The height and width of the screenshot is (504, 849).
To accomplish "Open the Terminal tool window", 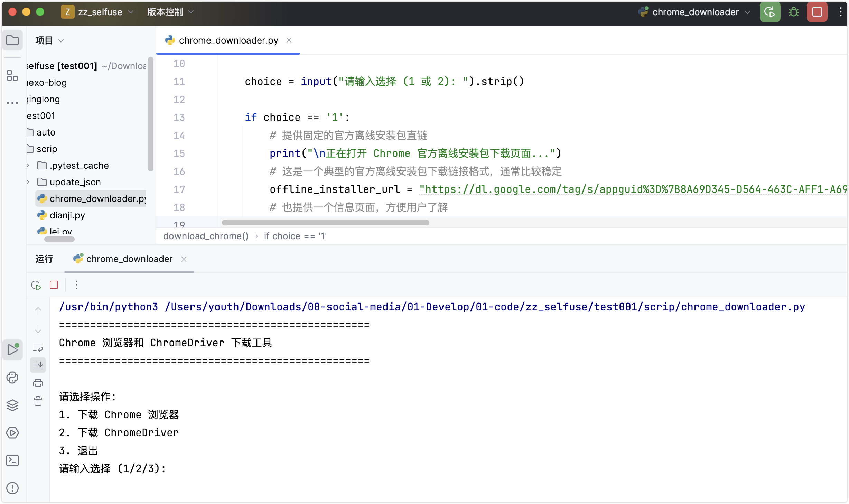I will pos(12,460).
